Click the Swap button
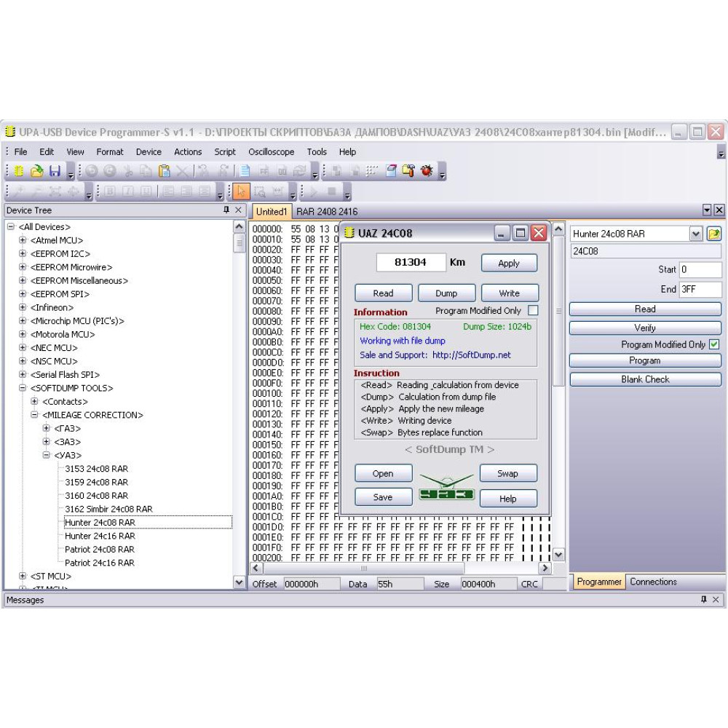Image resolution: width=728 pixels, height=728 pixels. (x=508, y=473)
